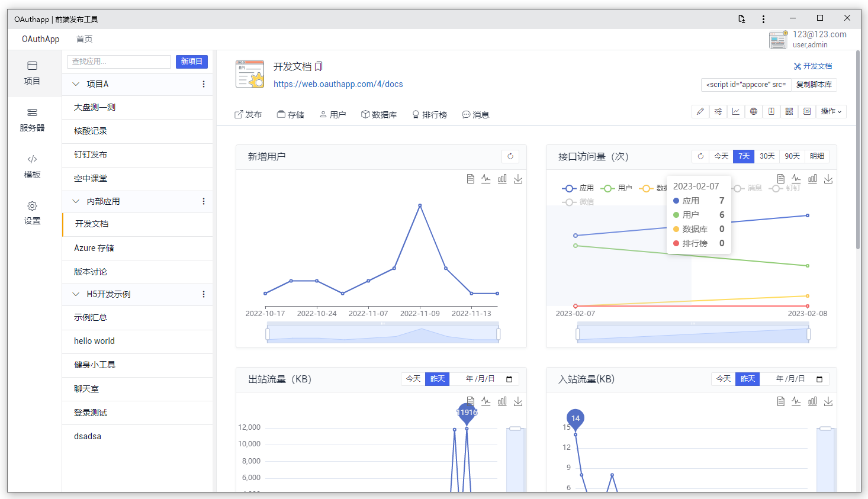The image size is (868, 499).
Task: Switch to the 存储 tab
Action: click(291, 115)
